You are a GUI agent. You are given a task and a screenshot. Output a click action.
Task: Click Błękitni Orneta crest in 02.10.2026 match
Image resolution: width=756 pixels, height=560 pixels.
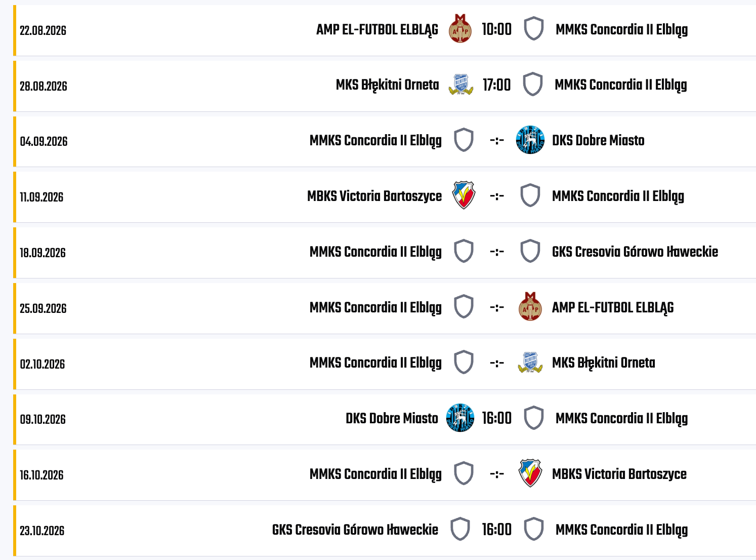point(530,363)
